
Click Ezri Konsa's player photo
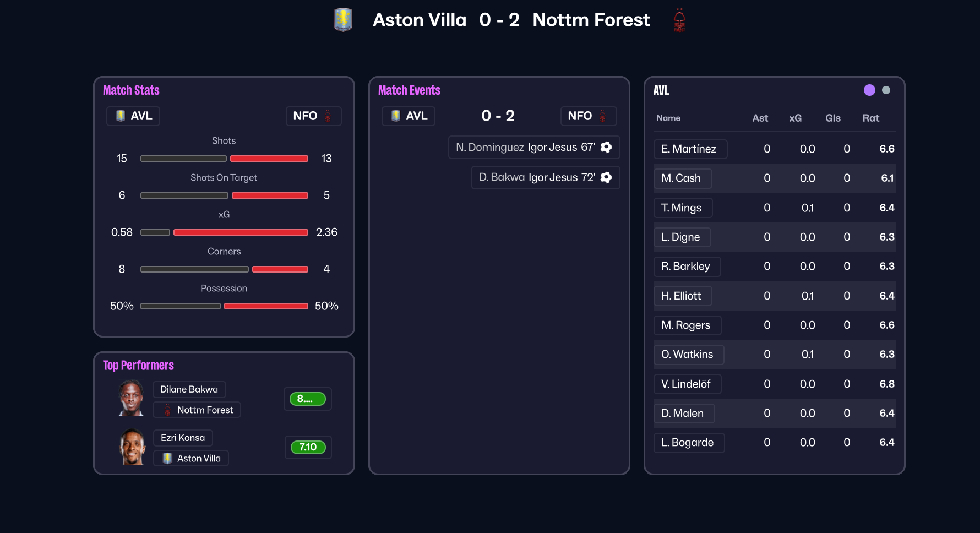tap(132, 447)
